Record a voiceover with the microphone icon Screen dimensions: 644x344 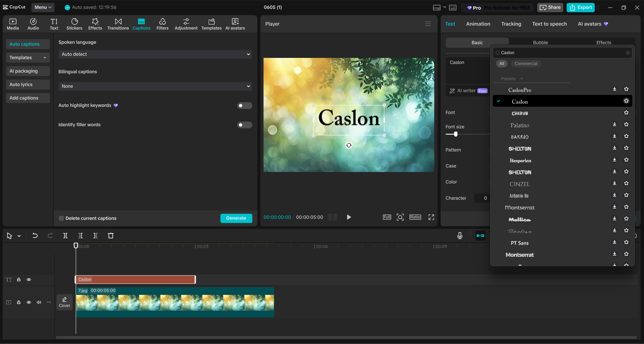[x=459, y=236]
